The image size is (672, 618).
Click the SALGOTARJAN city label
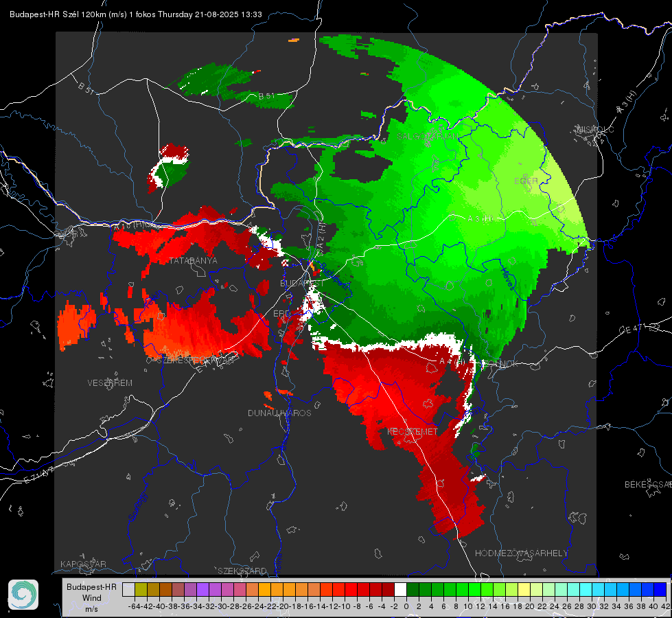tap(427, 137)
